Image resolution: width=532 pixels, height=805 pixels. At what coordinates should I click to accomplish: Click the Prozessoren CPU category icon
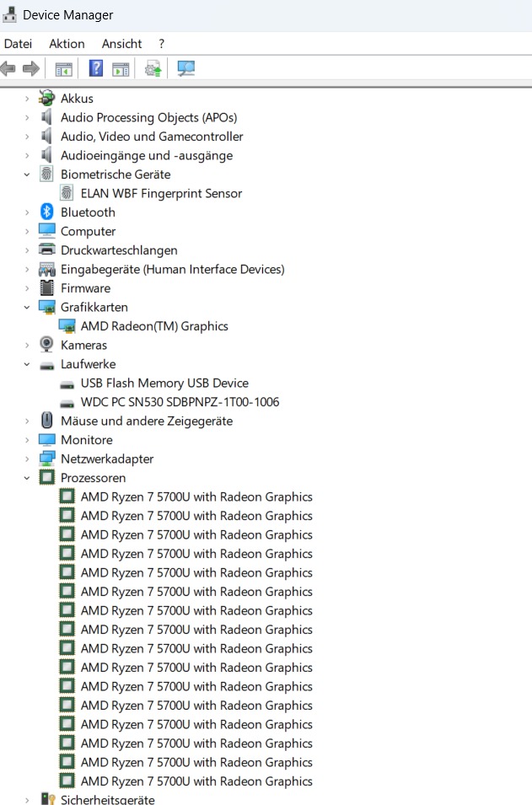(x=46, y=477)
